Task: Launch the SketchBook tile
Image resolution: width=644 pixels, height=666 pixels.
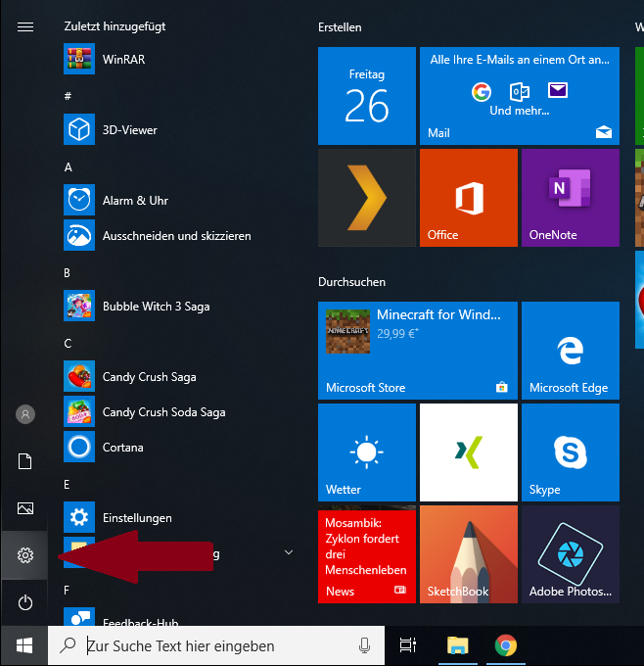Action: 468,554
